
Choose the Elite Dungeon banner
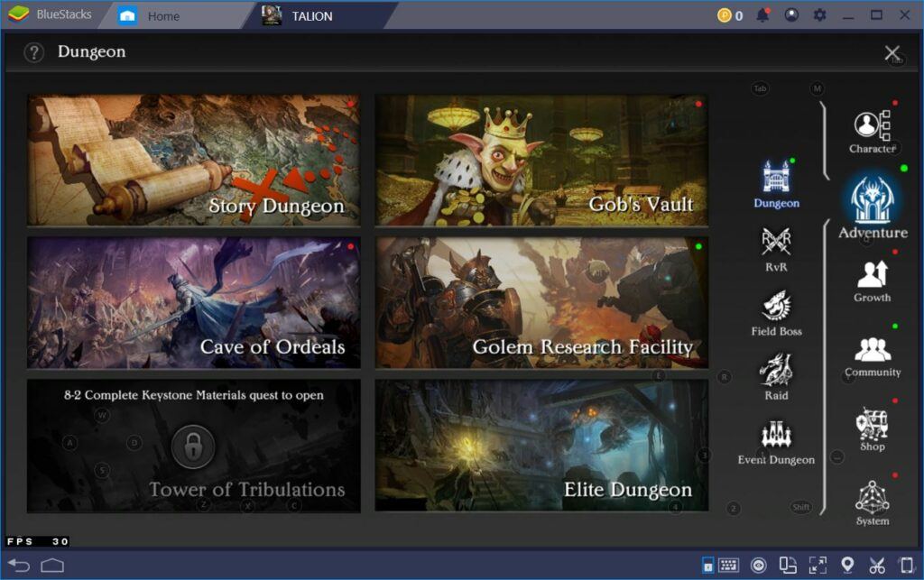pyautogui.click(x=541, y=445)
